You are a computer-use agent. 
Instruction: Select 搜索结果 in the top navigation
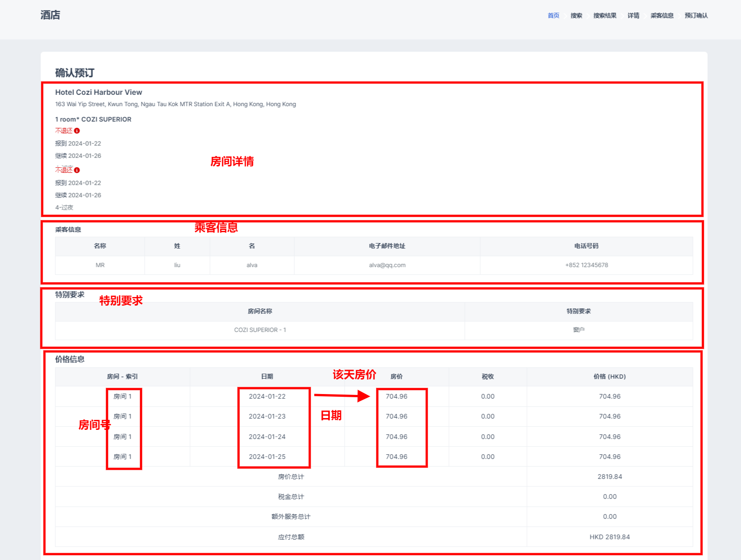(604, 15)
